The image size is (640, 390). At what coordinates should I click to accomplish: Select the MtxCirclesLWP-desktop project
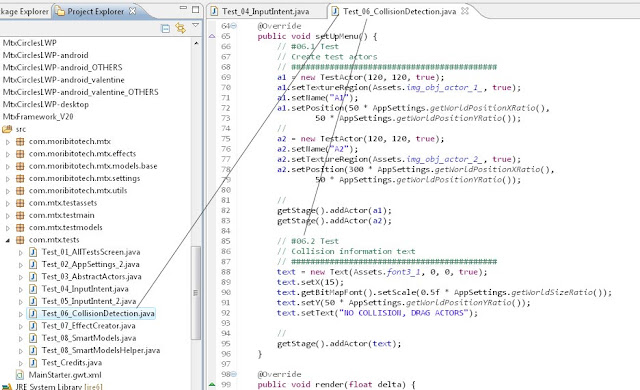(45, 104)
